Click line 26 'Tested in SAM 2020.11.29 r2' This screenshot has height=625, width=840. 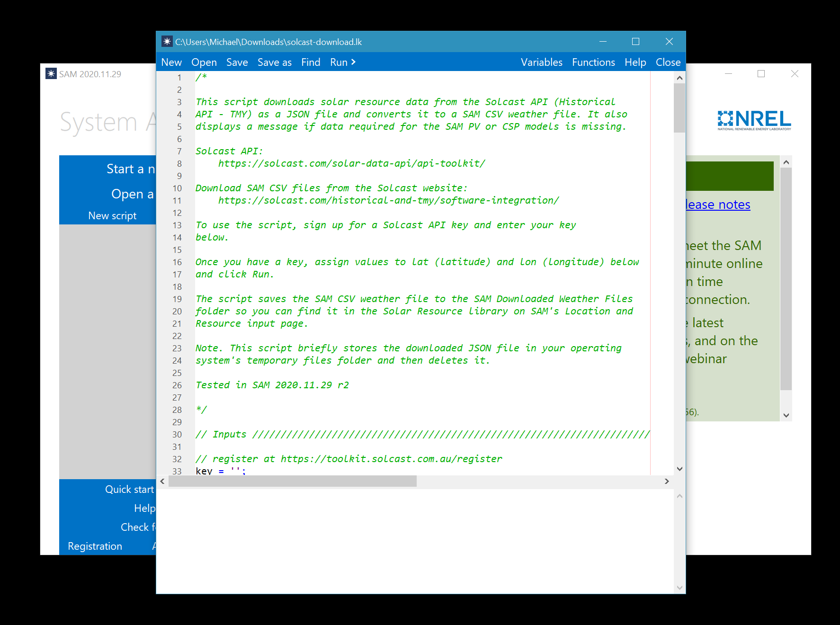coord(272,385)
